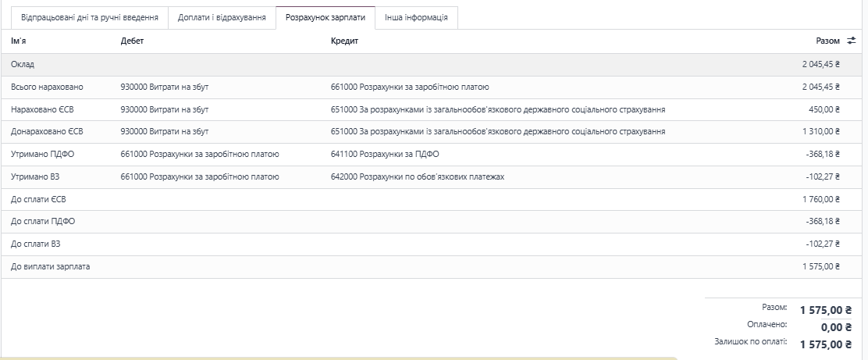Click the Дебет column header
The height and width of the screenshot is (360, 868).
[x=133, y=41]
